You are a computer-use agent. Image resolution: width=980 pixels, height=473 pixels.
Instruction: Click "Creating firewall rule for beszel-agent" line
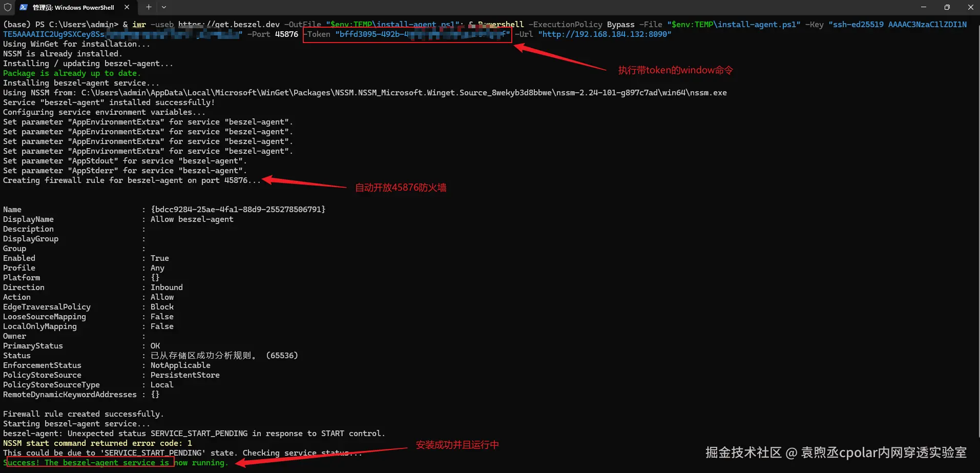coord(132,180)
